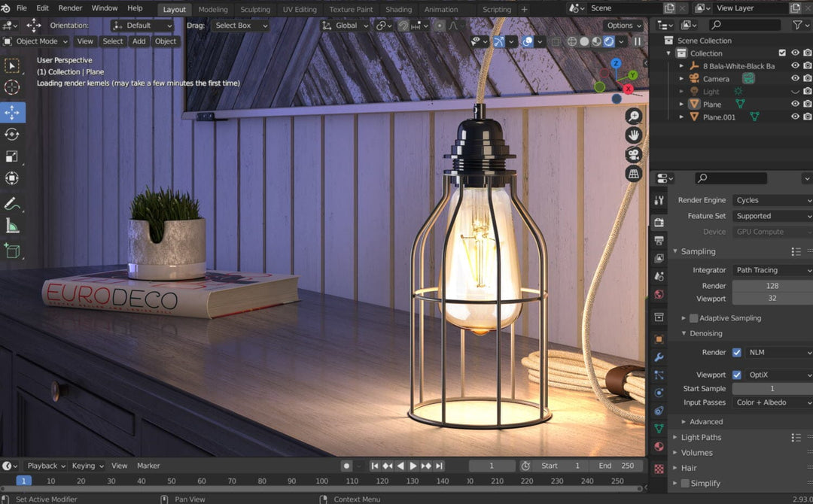Enable the Adaptive Sampling checkbox
813x504 pixels.
[x=693, y=317]
